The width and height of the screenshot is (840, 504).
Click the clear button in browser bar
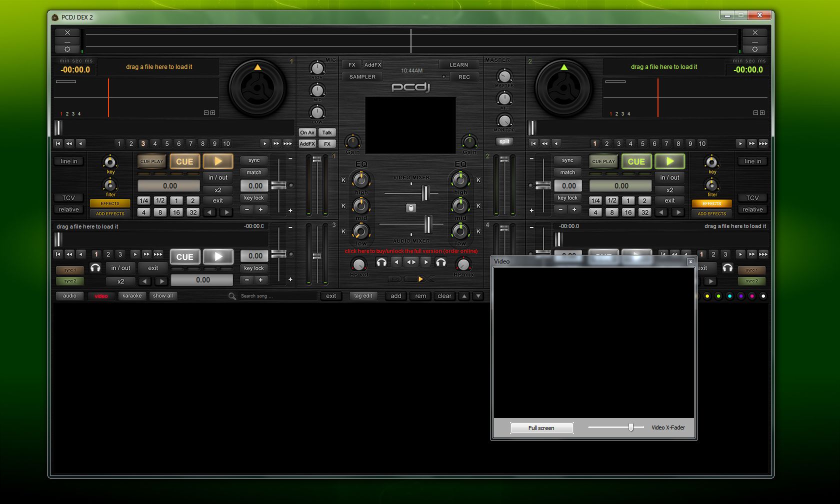[444, 296]
